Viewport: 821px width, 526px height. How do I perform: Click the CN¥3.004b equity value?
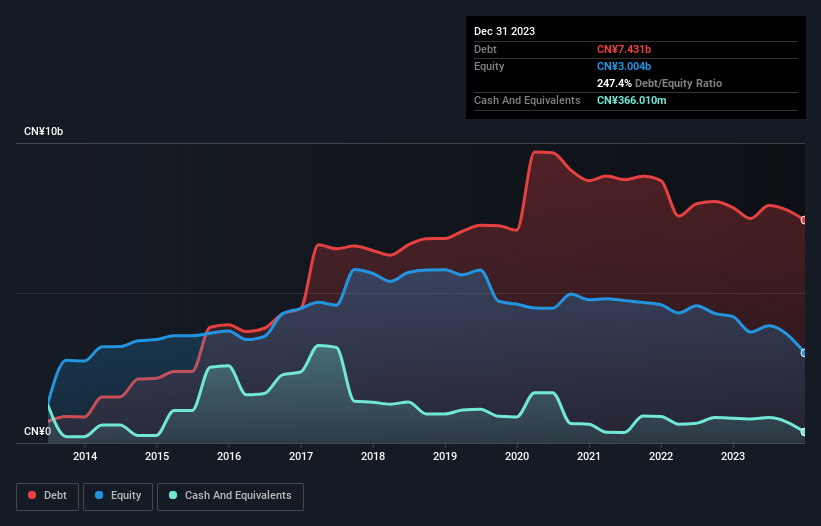(624, 66)
